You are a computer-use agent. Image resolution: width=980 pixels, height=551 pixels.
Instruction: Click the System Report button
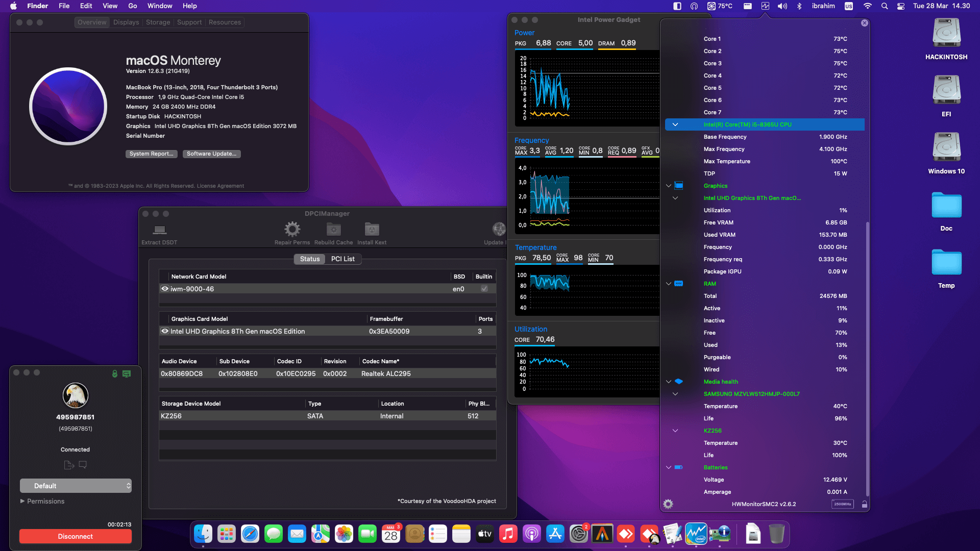coord(151,154)
